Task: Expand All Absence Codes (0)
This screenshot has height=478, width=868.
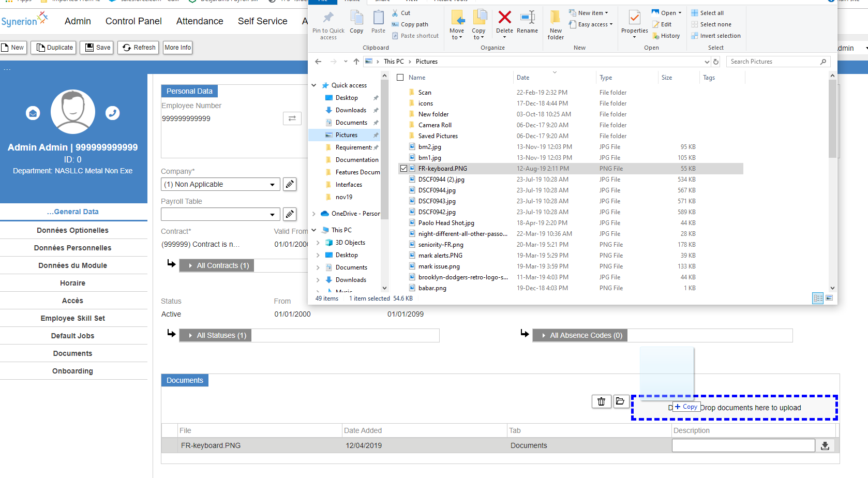Action: point(580,335)
